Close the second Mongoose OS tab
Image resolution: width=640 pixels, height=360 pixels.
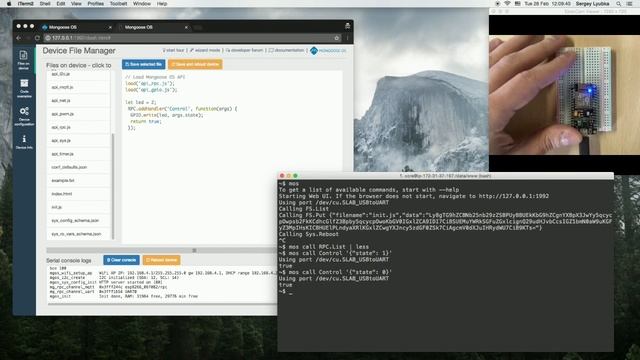(x=186, y=27)
